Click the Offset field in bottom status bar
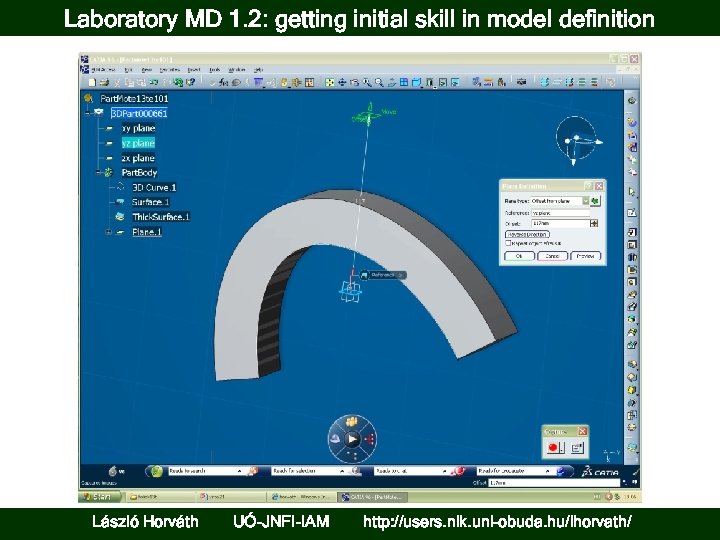720x540 pixels. pos(554,483)
